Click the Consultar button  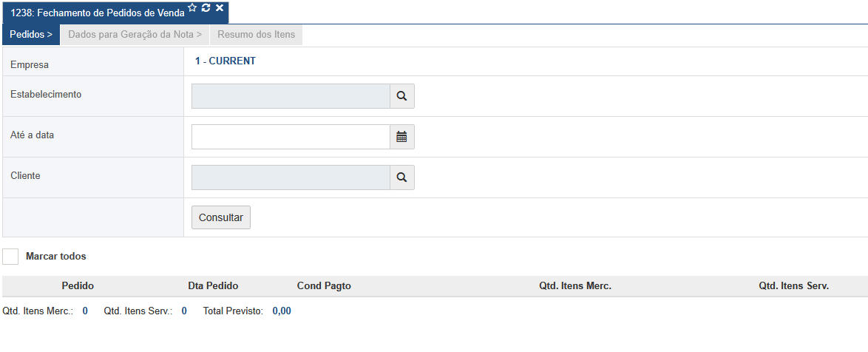pos(221,217)
